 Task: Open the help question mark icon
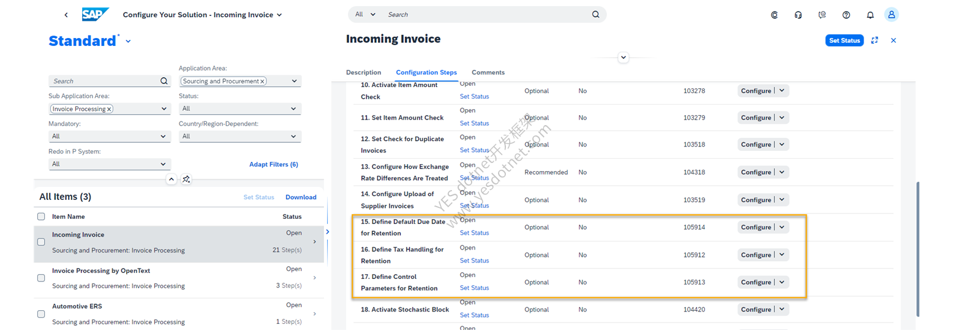[x=846, y=15]
